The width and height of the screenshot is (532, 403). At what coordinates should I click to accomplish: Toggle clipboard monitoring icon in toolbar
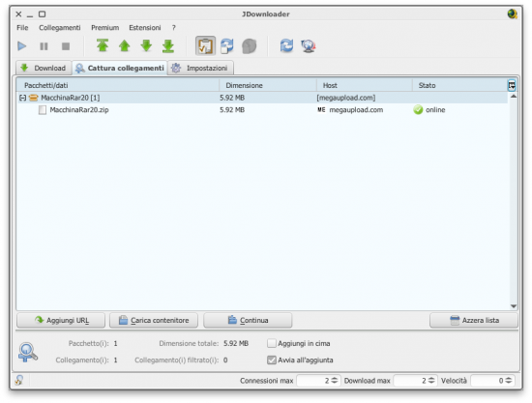click(205, 45)
